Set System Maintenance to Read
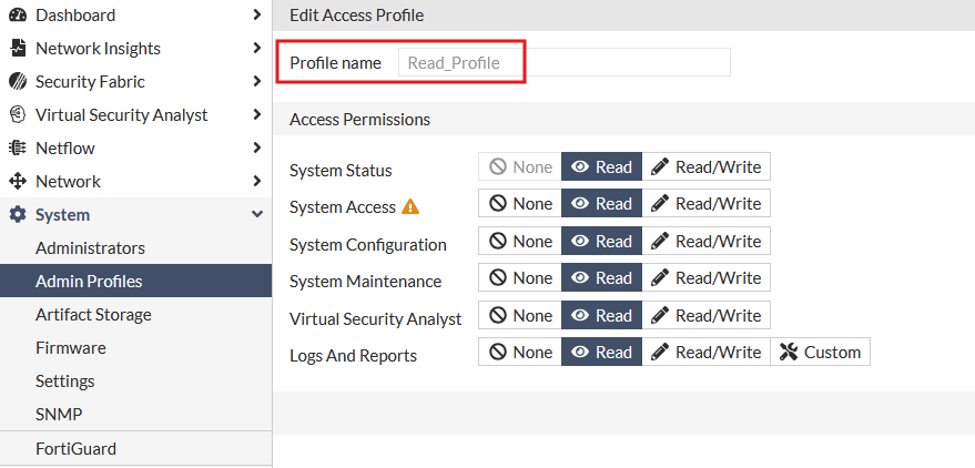This screenshot has height=468, width=975. click(x=601, y=278)
